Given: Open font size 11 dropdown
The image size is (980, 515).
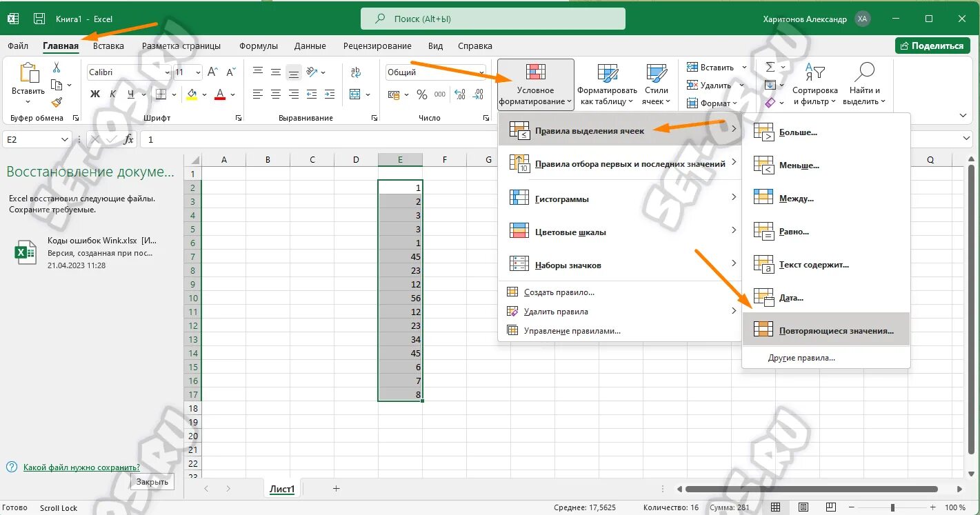Looking at the screenshot, I should pos(199,72).
